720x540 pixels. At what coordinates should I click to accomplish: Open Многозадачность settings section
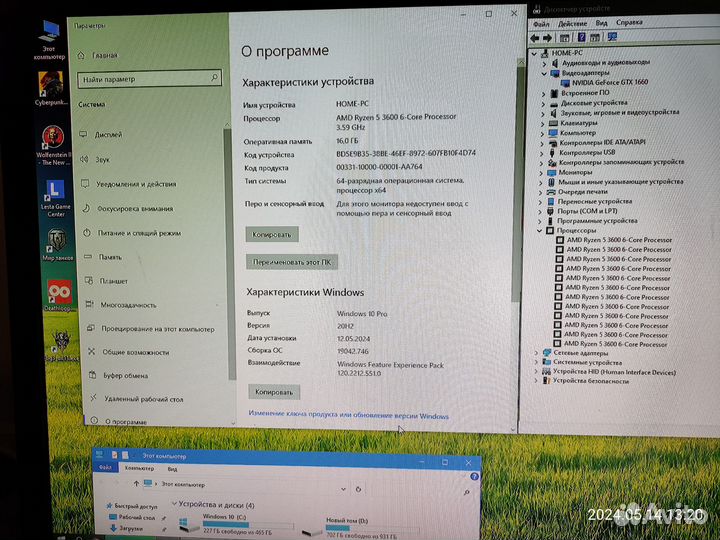tap(121, 305)
